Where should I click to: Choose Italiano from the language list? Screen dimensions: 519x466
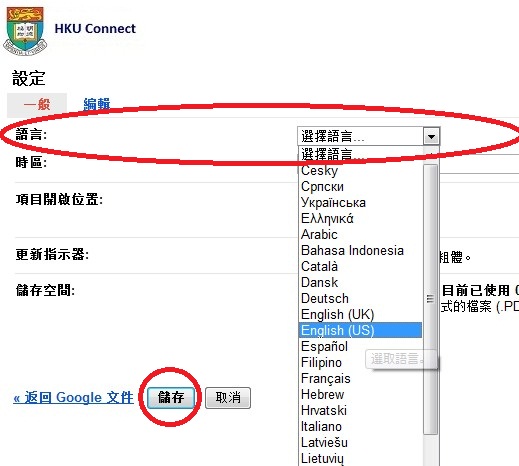coord(360,426)
